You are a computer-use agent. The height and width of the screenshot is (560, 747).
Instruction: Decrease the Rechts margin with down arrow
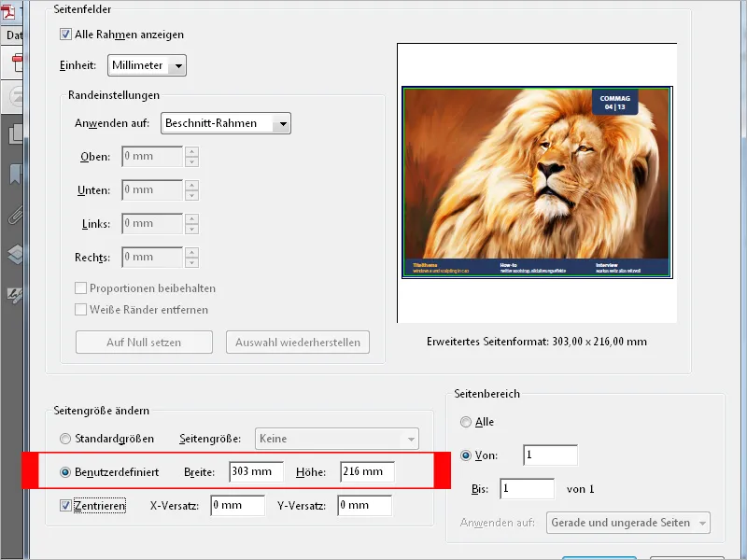coord(191,262)
